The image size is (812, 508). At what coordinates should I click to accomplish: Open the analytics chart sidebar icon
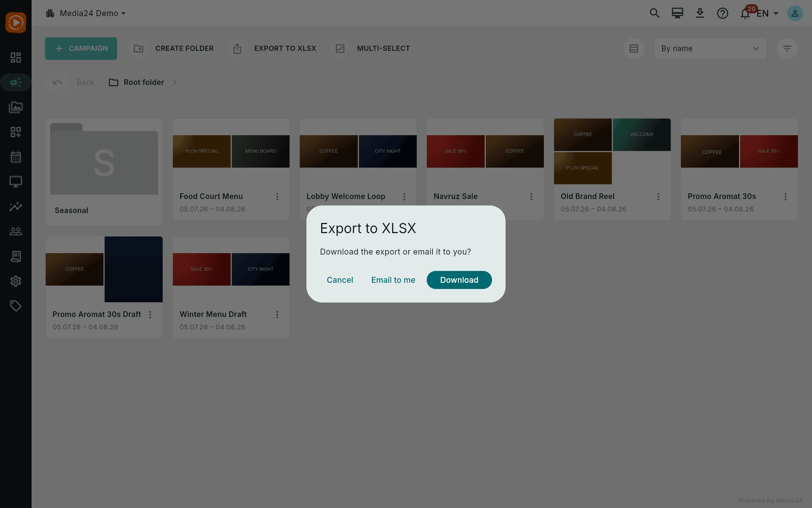[16, 207]
